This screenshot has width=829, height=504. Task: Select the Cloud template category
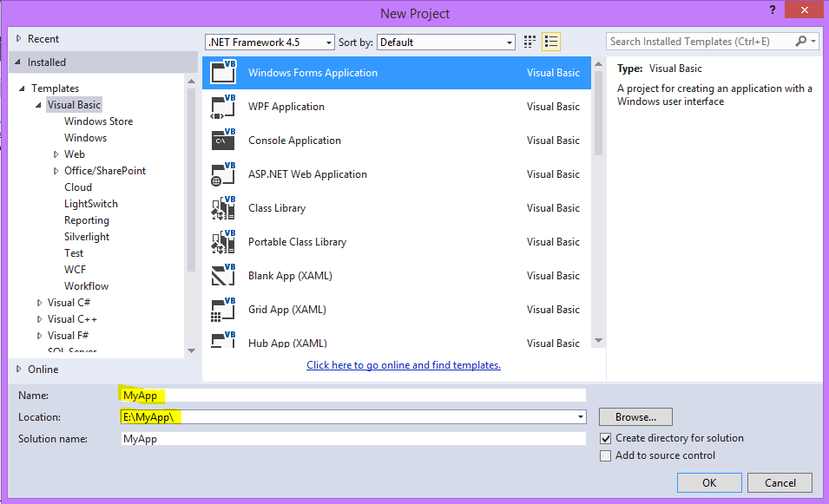click(x=78, y=187)
